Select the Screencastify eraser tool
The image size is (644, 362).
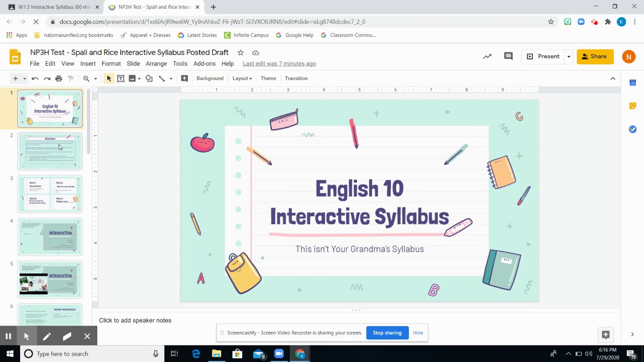pyautogui.click(x=67, y=336)
